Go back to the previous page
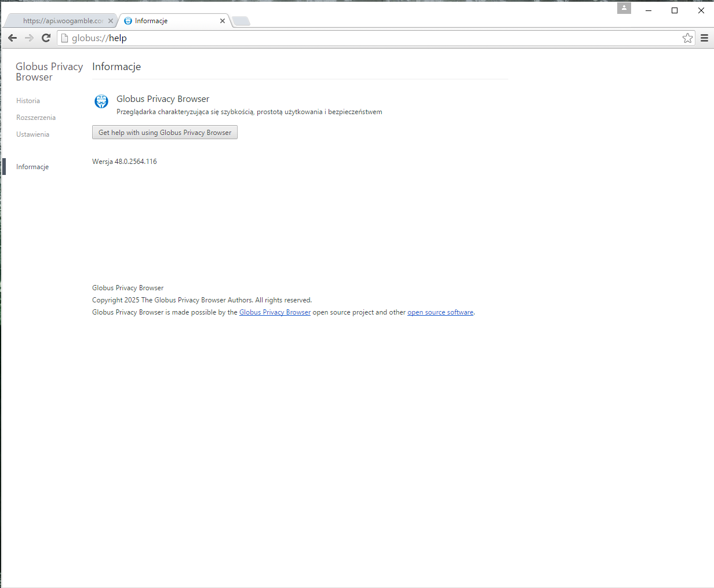 pyautogui.click(x=12, y=38)
